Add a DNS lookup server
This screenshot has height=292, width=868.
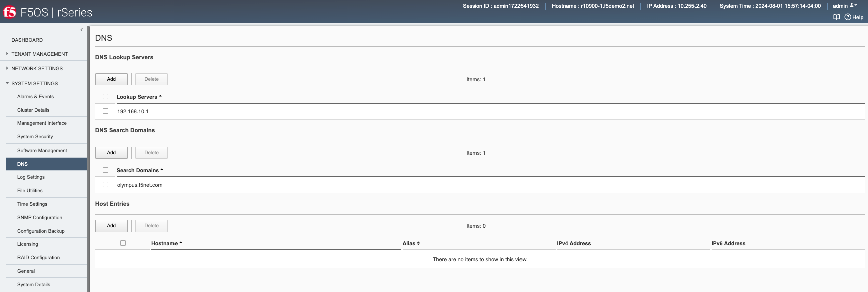click(x=111, y=79)
